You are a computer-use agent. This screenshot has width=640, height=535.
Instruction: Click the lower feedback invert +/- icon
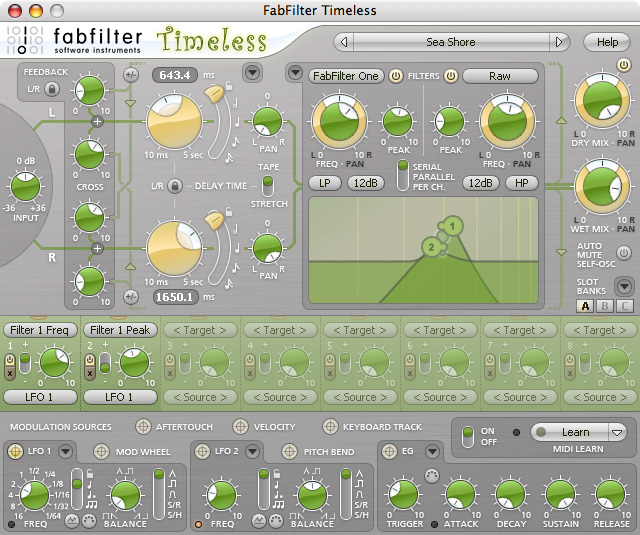pyautogui.click(x=131, y=297)
